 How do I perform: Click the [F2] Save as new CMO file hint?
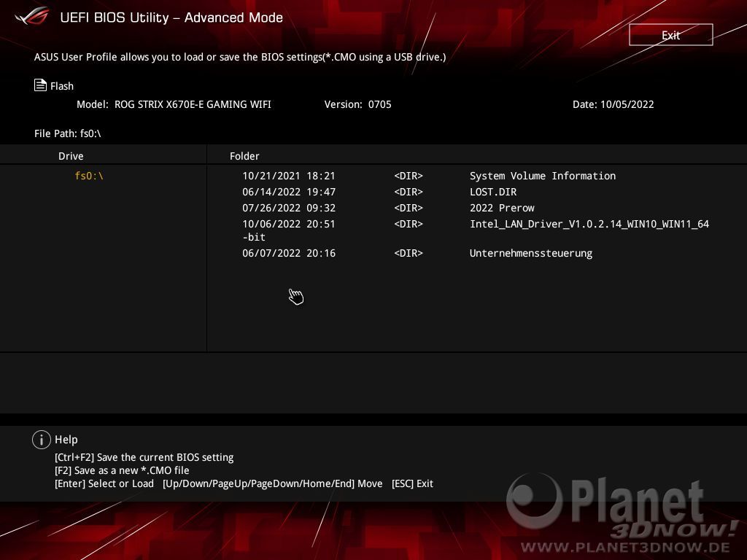tap(122, 470)
